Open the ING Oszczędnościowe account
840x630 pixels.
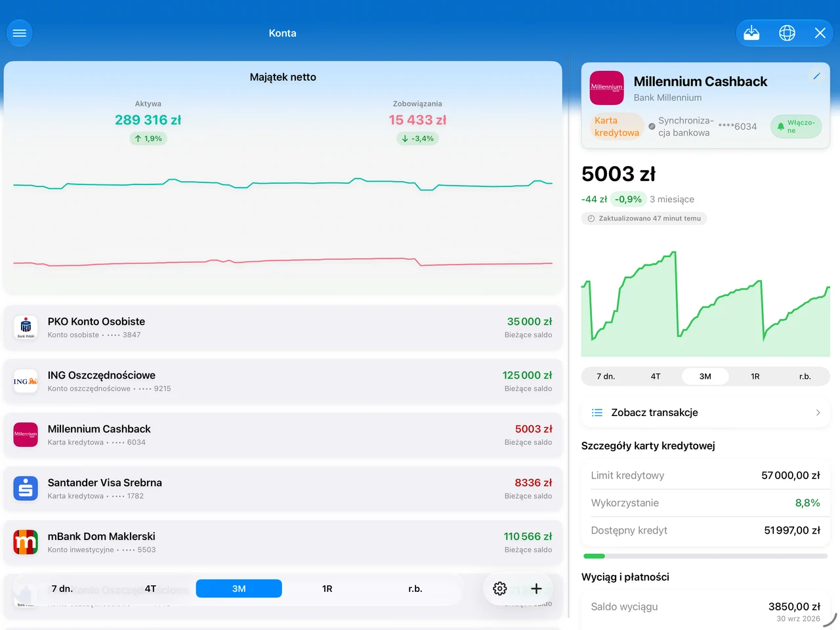(283, 381)
